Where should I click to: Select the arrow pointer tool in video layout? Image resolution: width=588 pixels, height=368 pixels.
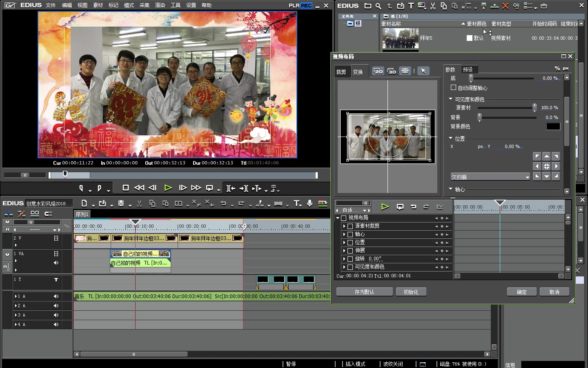(423, 71)
